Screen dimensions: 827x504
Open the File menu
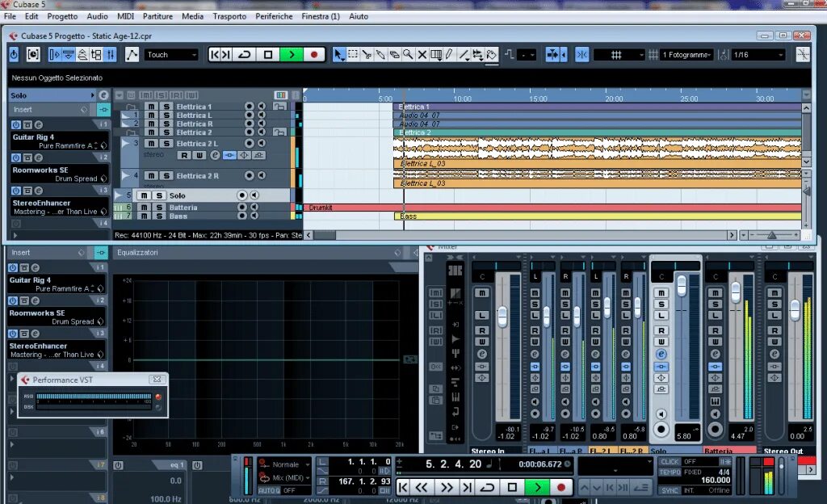point(10,16)
